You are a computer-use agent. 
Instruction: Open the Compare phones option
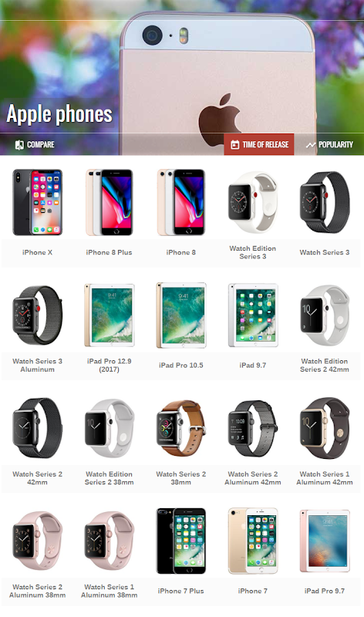[35, 145]
